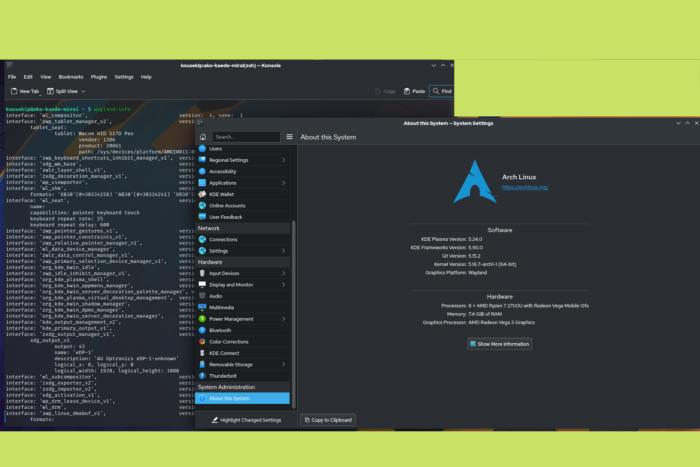Image resolution: width=700 pixels, height=467 pixels.
Task: Click New Tab in Konsole toolbar
Action: point(25,91)
